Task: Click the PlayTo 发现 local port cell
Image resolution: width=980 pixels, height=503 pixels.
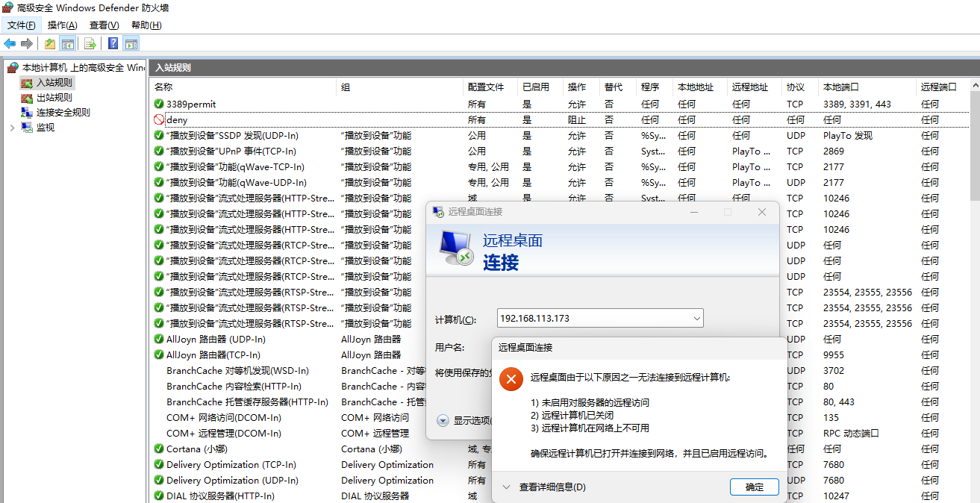Action: point(848,136)
